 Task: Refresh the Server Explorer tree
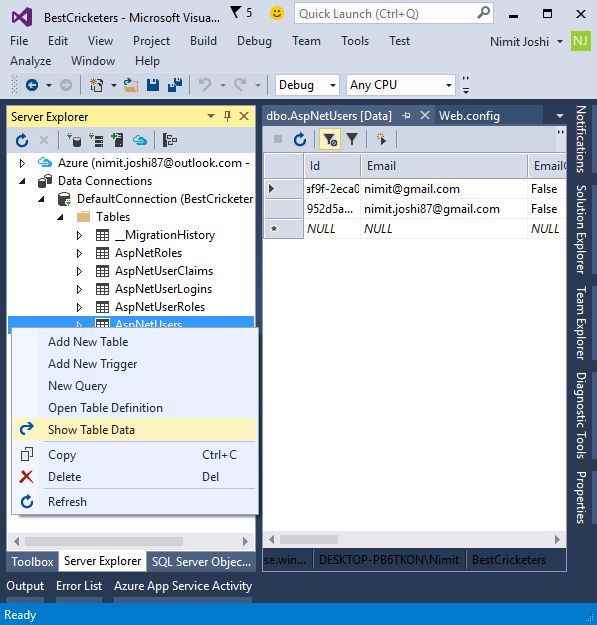pos(22,140)
